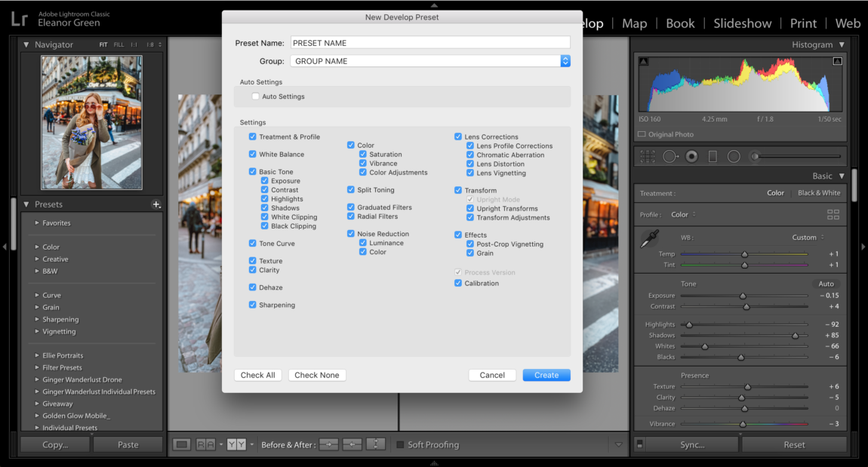868x467 pixels.
Task: Open the Group dropdown in the preset dialog
Action: click(565, 61)
